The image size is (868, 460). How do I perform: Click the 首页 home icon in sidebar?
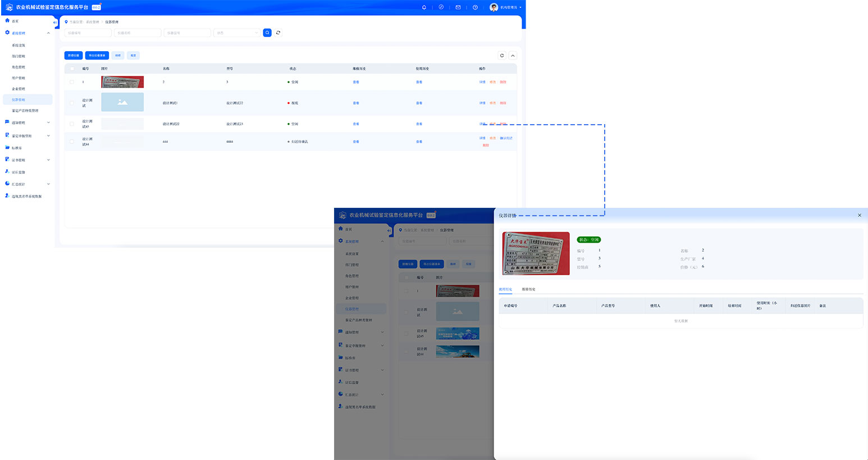7,21
